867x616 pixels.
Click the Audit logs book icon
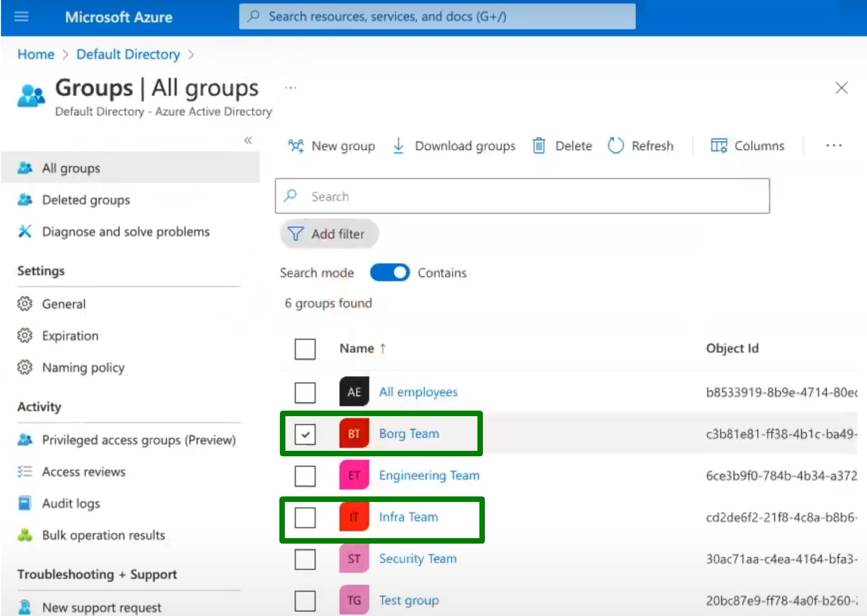pos(24,503)
